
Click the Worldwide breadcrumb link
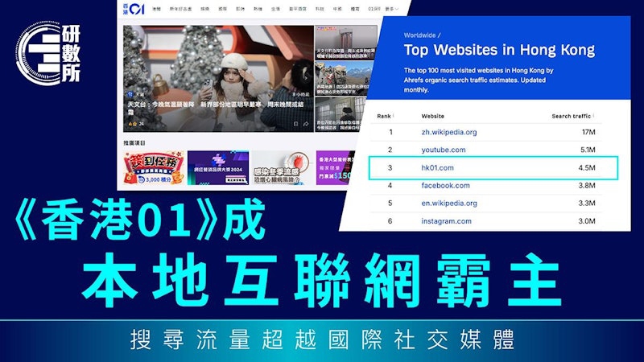tap(419, 35)
